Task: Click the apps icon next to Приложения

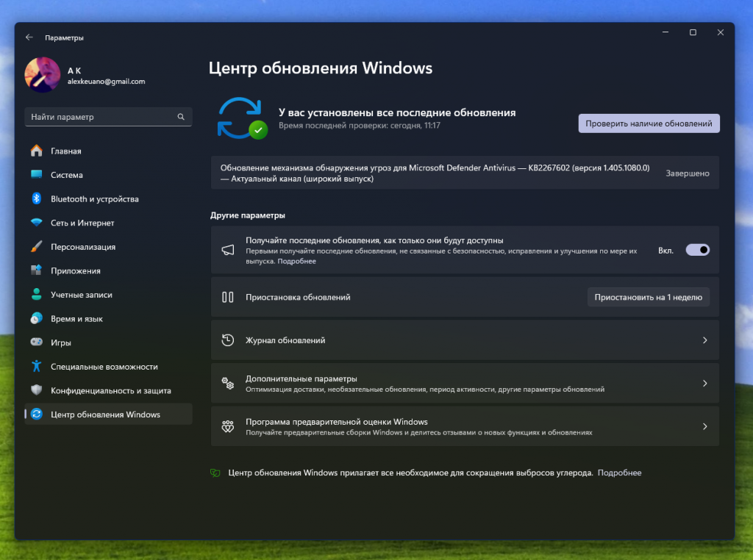Action: pyautogui.click(x=37, y=270)
